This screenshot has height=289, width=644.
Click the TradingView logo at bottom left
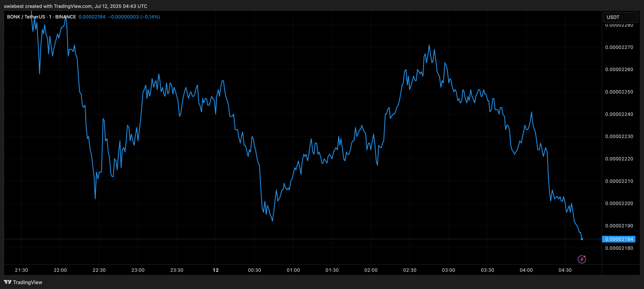pyautogui.click(x=23, y=282)
